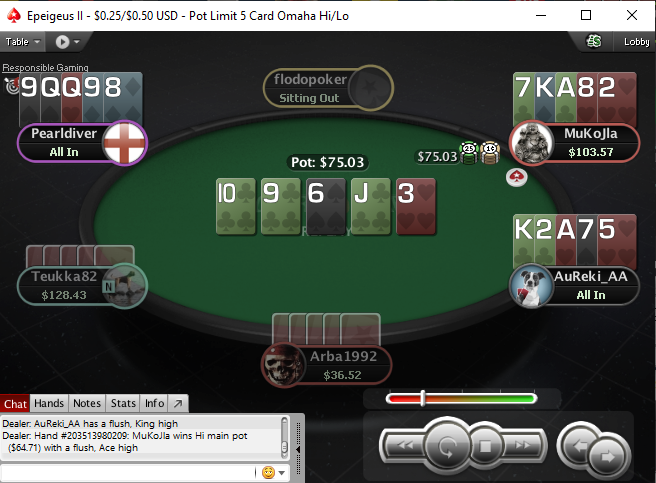Go to next hand with right arrow
The height and width of the screenshot is (483, 656).
tap(607, 456)
